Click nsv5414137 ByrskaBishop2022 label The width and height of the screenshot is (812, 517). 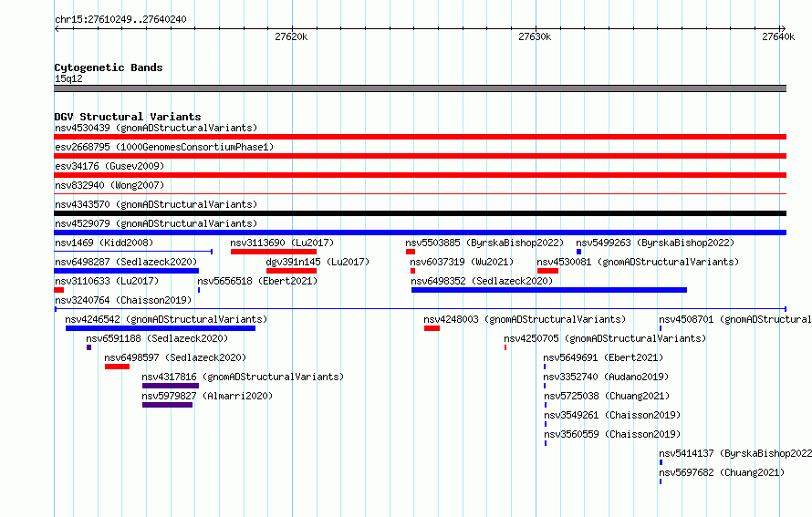735,453
